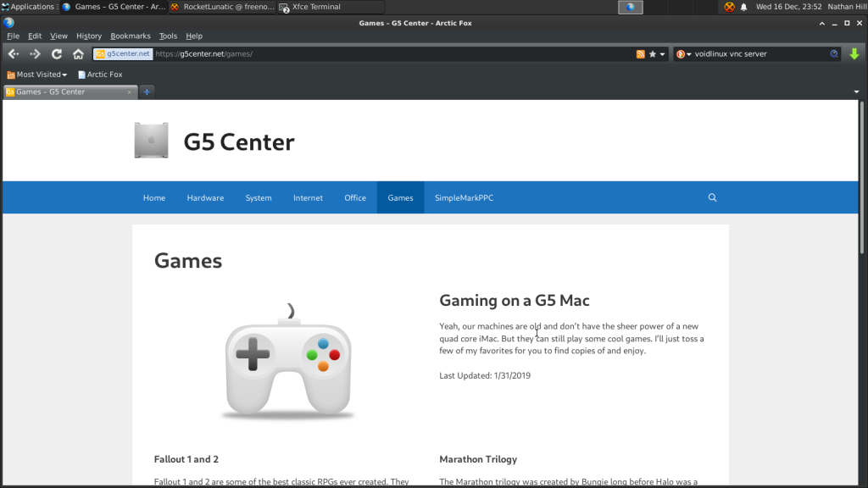
Task: Click the Gaming on a G5 Mac heading
Action: pyautogui.click(x=515, y=301)
